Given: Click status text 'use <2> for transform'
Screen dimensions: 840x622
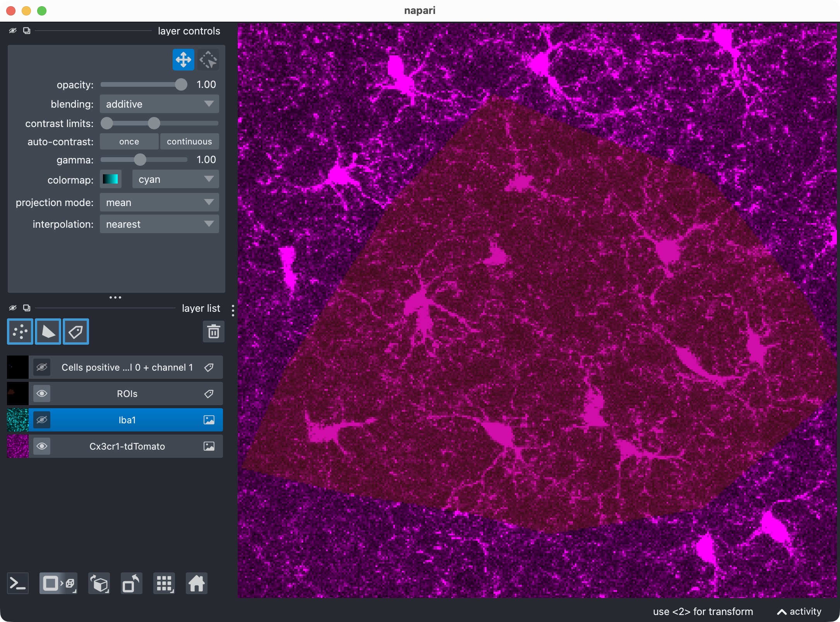Looking at the screenshot, I should click(x=703, y=612).
